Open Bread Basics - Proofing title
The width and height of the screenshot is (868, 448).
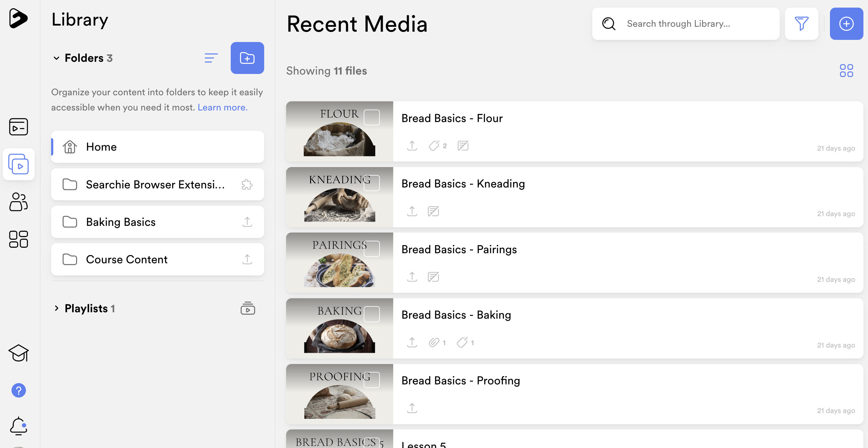click(x=460, y=381)
